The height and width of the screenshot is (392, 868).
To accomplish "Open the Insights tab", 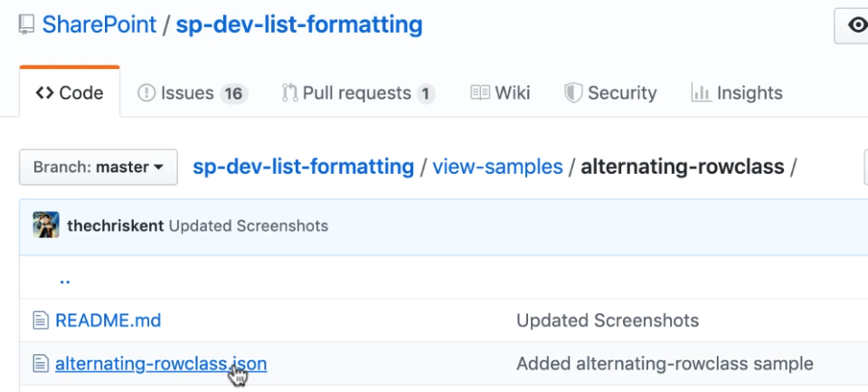I will [x=737, y=92].
